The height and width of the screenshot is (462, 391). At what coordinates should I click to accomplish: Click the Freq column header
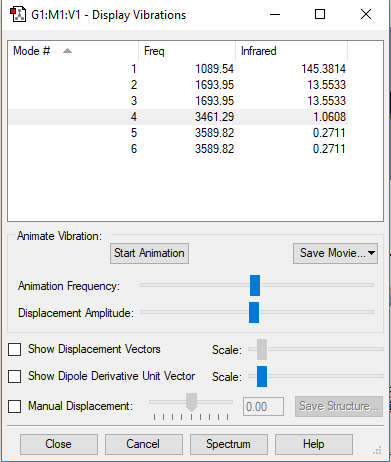(x=187, y=51)
